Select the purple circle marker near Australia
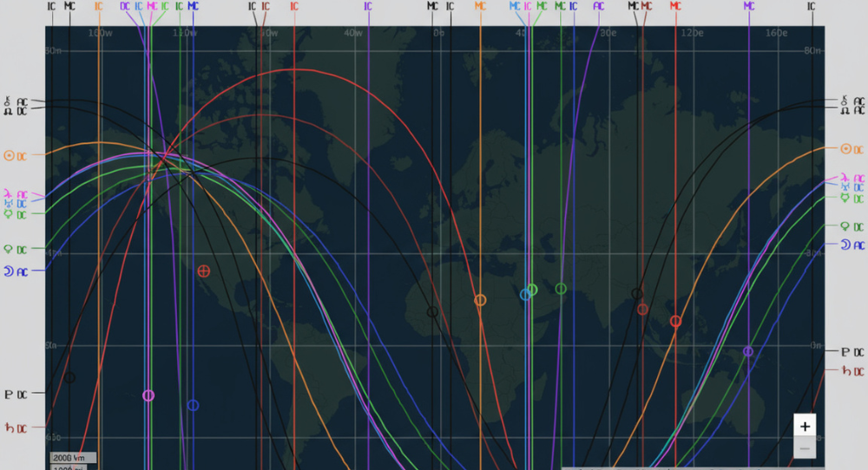The width and height of the screenshot is (868, 470). point(748,351)
